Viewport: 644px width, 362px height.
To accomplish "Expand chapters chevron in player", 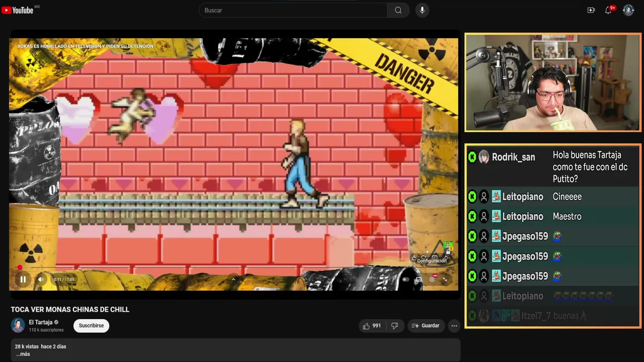I will [x=233, y=279].
